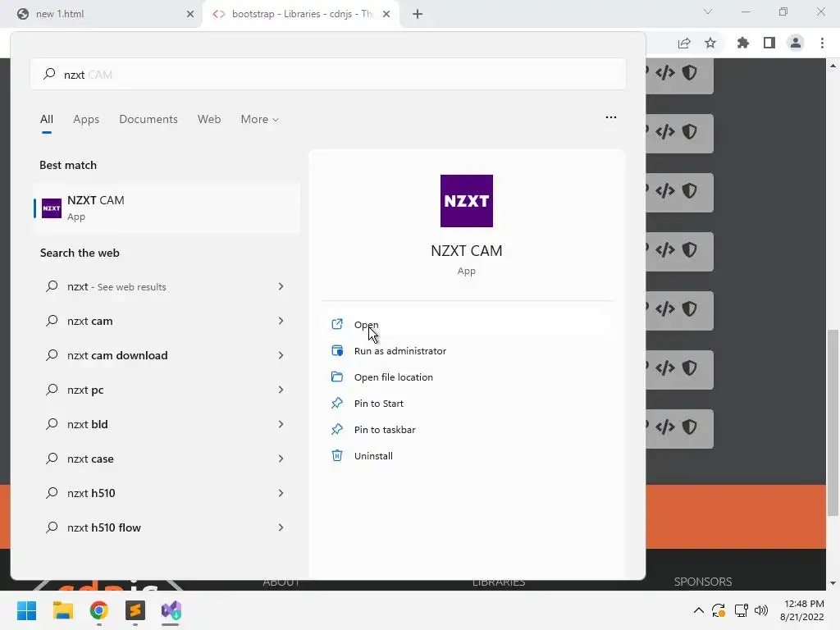Click the page's vertical scrollbar thumb

[833, 423]
